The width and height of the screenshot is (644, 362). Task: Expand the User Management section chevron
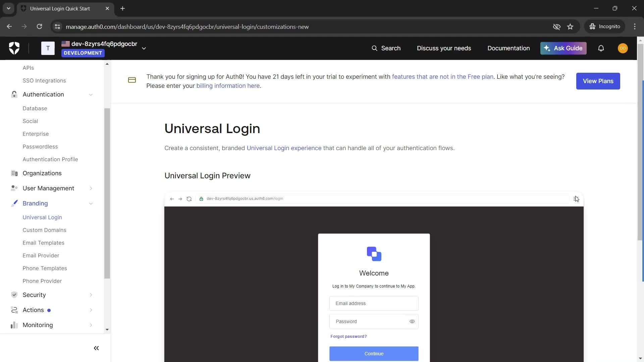coord(91,188)
